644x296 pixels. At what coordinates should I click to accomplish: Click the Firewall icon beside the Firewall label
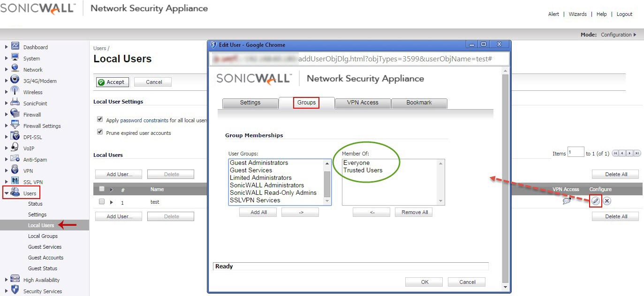[x=15, y=114]
